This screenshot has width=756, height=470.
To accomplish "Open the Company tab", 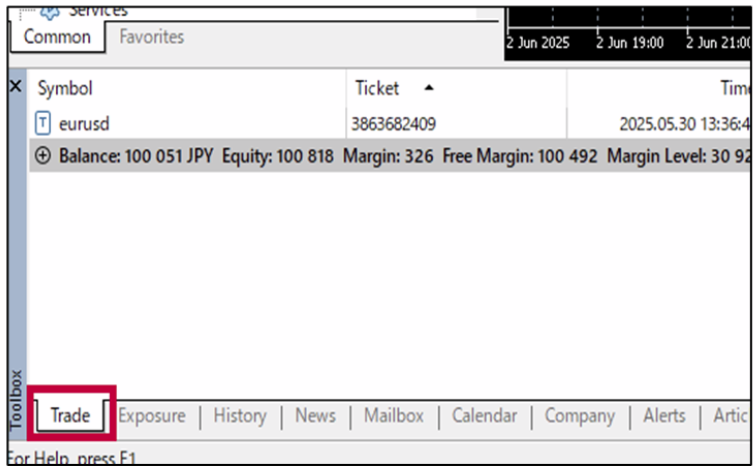I will [x=579, y=416].
